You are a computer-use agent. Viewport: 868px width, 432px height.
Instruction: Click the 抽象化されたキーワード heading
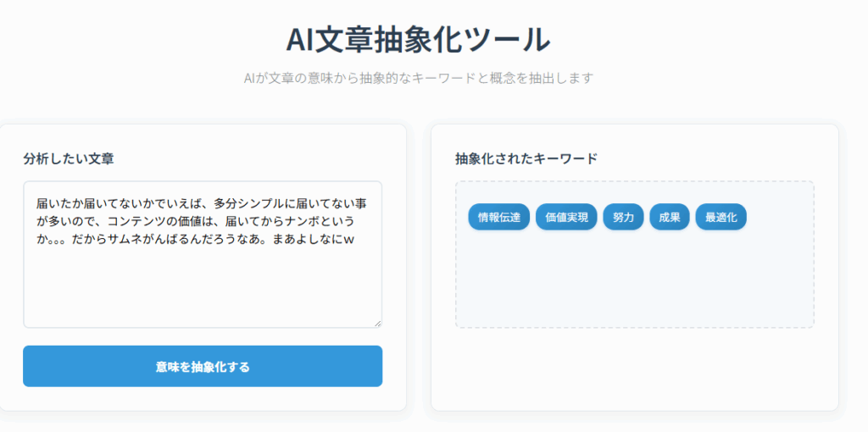click(x=526, y=158)
